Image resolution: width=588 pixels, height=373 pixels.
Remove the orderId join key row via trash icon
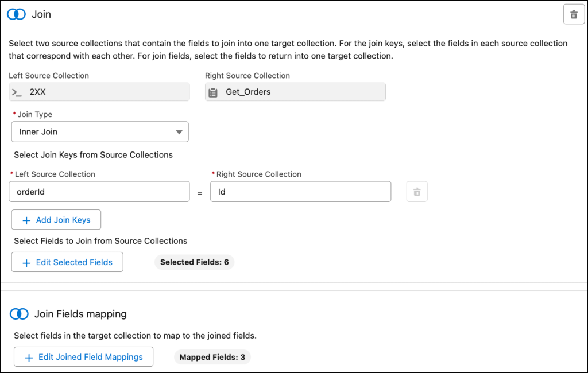click(x=417, y=192)
